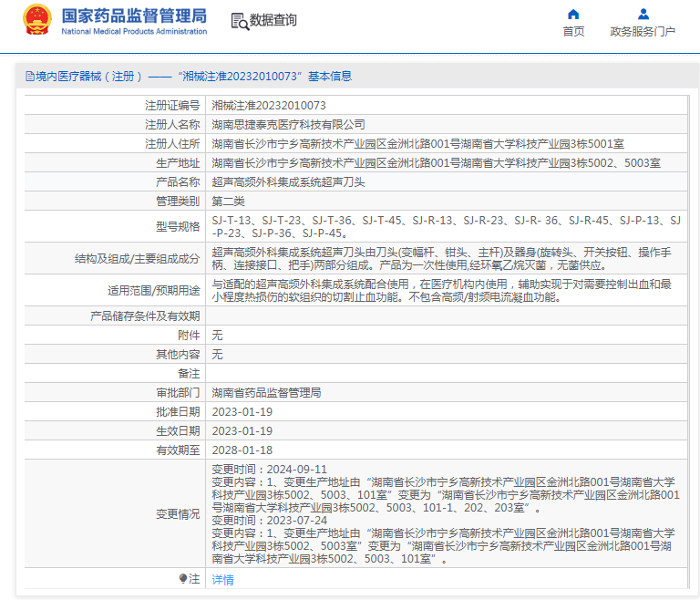Click the 数据查询 label
Image resolution: width=700 pixels, height=600 pixels.
coord(273,20)
